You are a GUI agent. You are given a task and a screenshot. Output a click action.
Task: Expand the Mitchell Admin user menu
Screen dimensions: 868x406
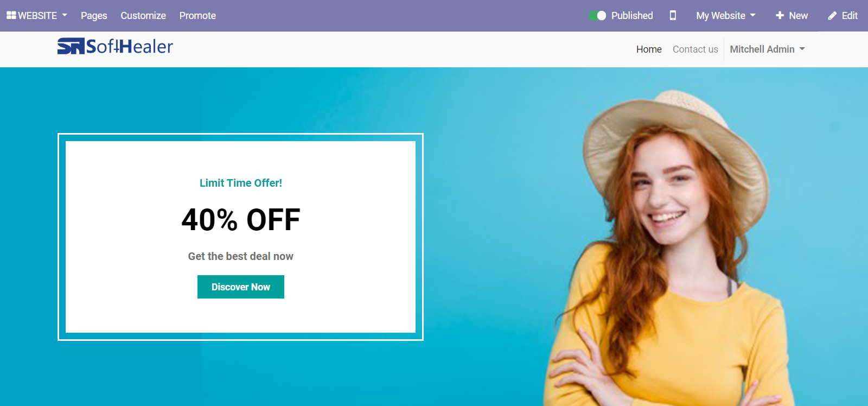(x=767, y=49)
